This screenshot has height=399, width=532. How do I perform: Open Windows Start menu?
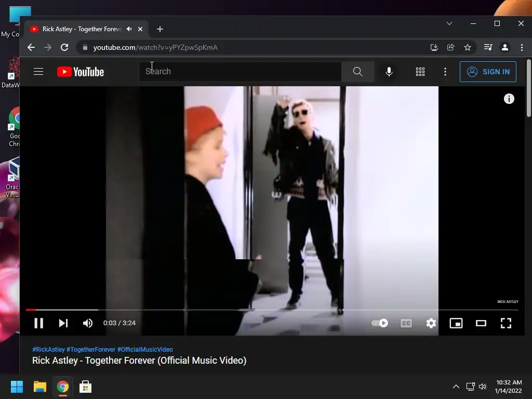point(17,387)
